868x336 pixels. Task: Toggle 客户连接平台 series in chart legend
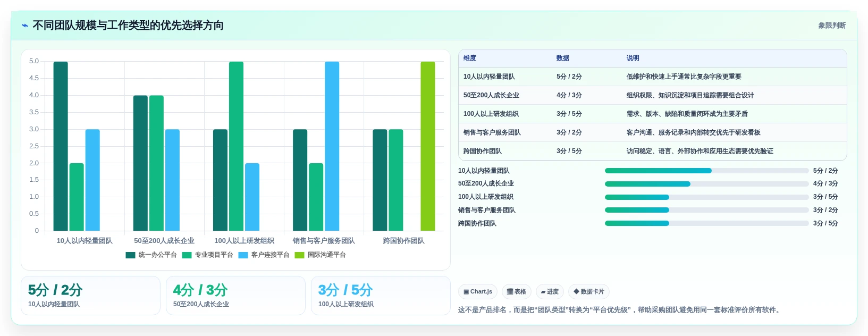coord(264,255)
